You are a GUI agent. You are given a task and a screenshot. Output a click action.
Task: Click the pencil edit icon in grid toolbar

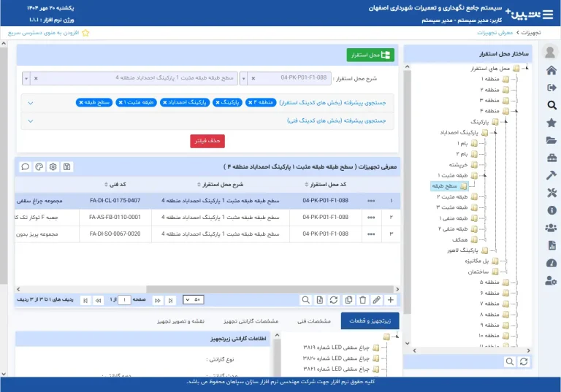point(376,300)
